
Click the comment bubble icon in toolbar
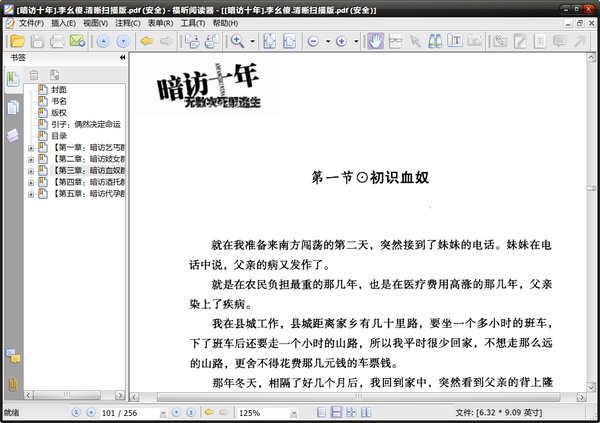coord(560,41)
